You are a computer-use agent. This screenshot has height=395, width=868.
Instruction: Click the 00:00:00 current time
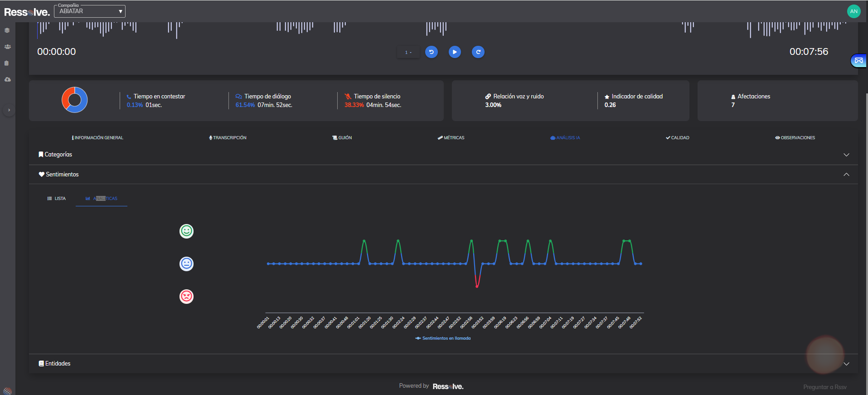(57, 52)
